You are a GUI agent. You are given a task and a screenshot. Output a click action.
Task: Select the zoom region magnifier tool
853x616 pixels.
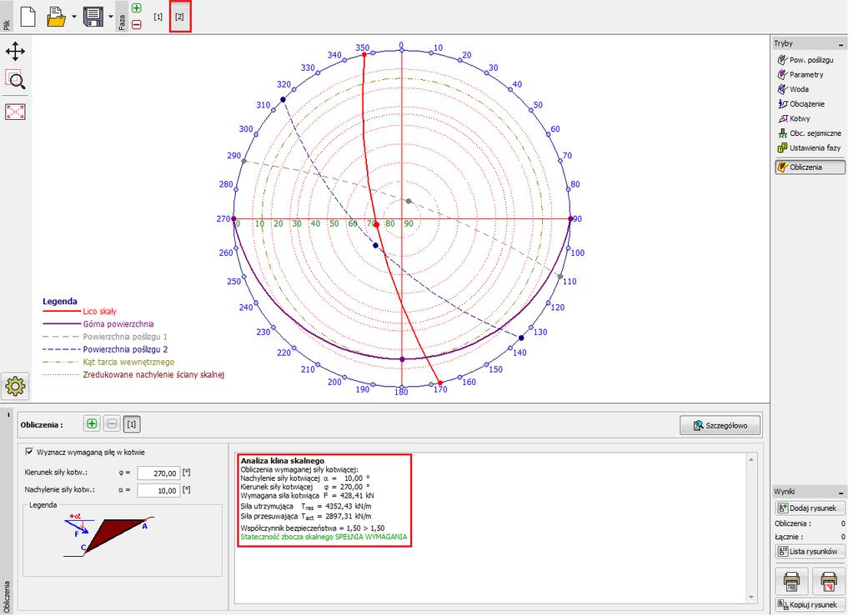click(x=15, y=79)
